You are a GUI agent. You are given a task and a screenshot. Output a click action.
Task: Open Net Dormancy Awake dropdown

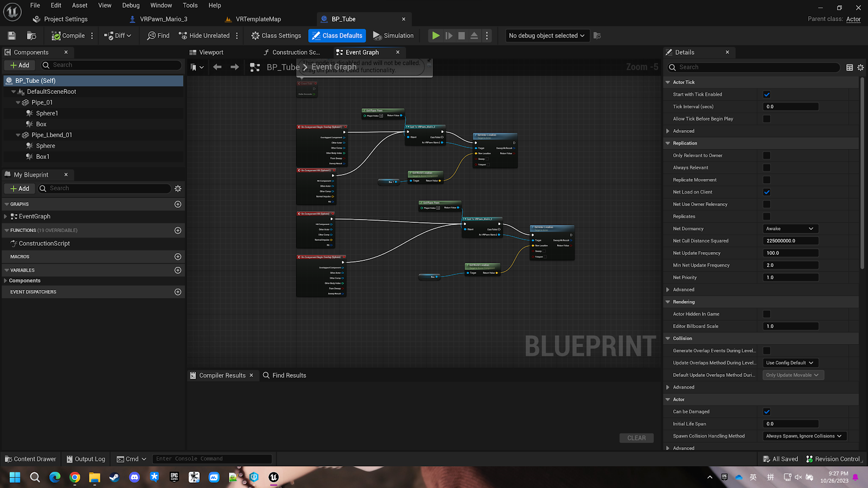790,229
